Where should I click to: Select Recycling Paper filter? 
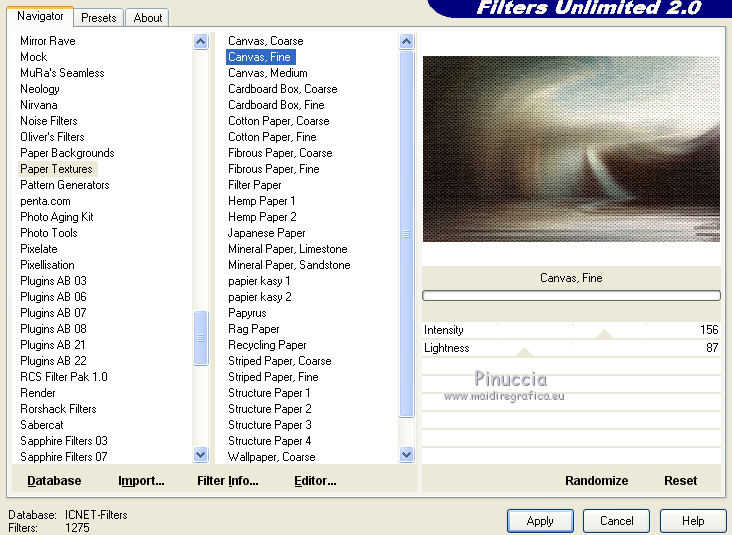coord(267,345)
